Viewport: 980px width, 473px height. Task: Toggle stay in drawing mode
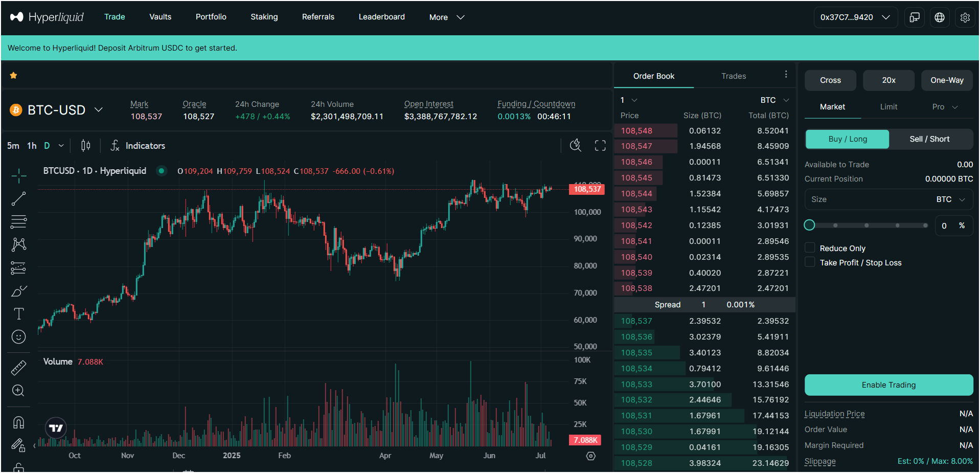(x=18, y=445)
